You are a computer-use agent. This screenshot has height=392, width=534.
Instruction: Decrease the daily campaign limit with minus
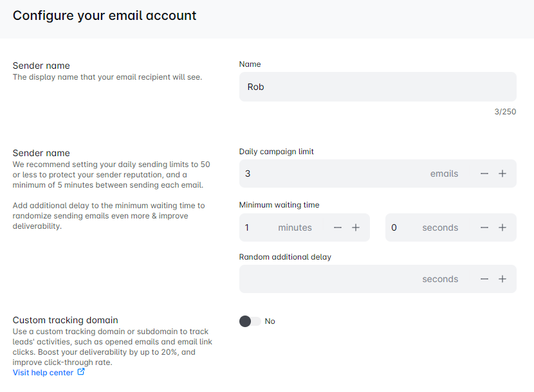[x=484, y=174]
